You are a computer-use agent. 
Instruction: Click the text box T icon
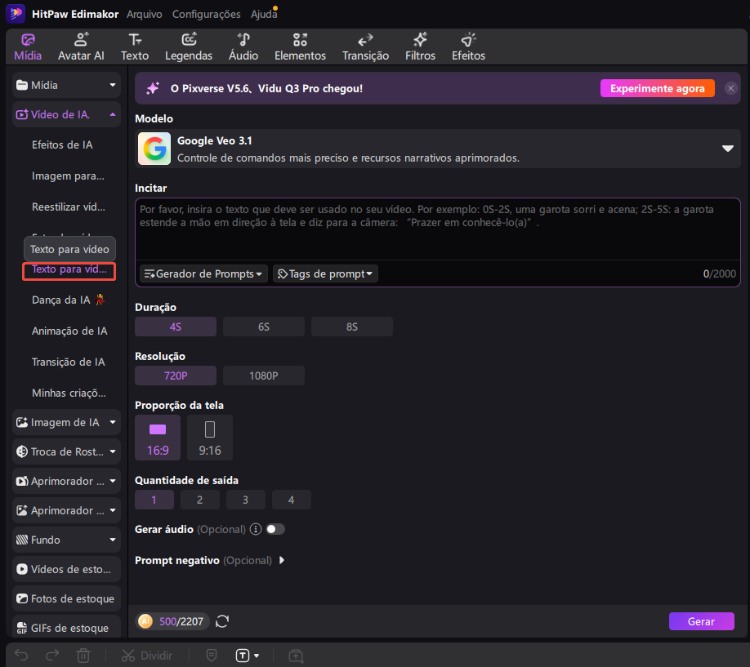click(x=243, y=656)
